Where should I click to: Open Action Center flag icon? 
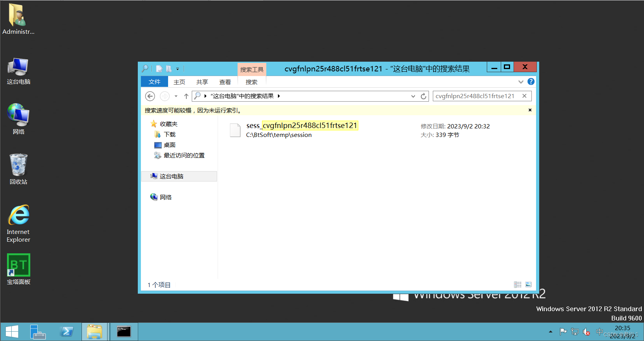pyautogui.click(x=563, y=332)
